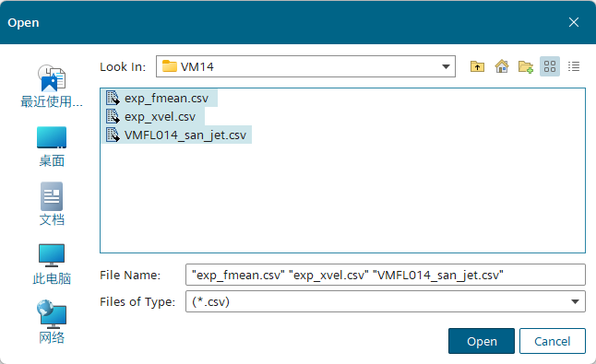Select the file exp_fmean.csv
Viewport: 596px width, 364px height.
[160, 99]
